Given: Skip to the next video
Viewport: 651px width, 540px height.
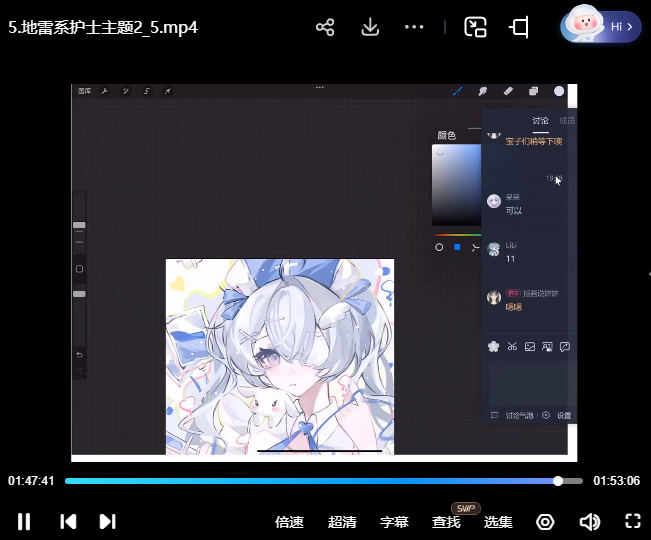Looking at the screenshot, I should (x=108, y=521).
